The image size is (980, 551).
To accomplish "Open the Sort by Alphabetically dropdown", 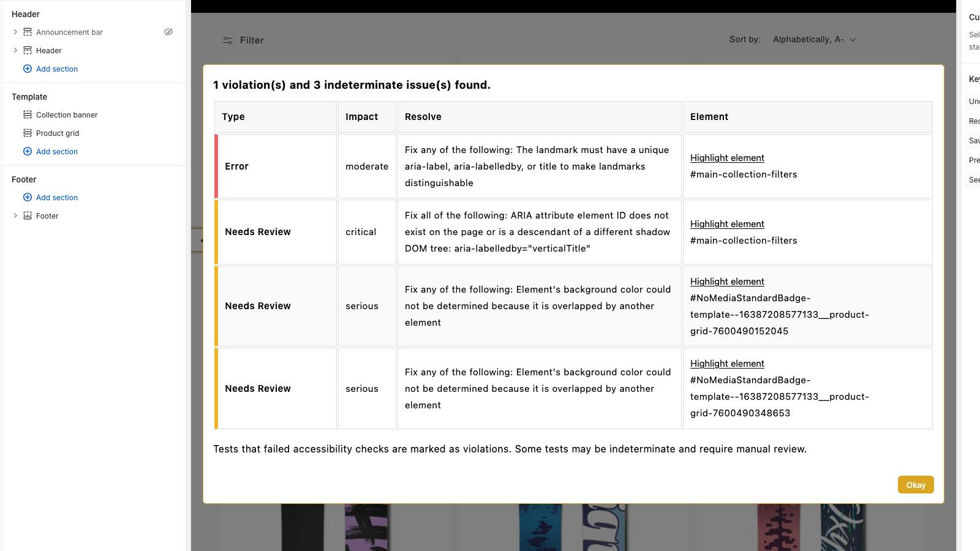I will (813, 39).
